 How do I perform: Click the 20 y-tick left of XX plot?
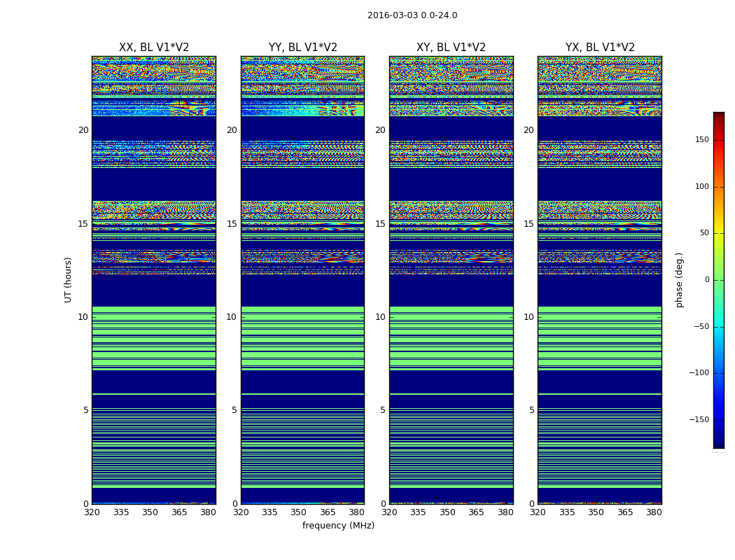click(x=83, y=130)
